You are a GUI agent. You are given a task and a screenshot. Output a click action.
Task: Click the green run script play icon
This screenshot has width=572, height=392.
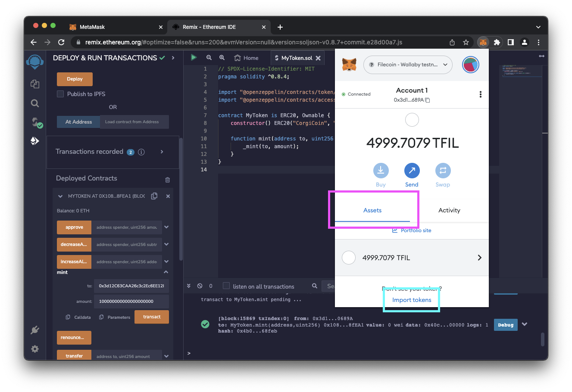click(194, 57)
